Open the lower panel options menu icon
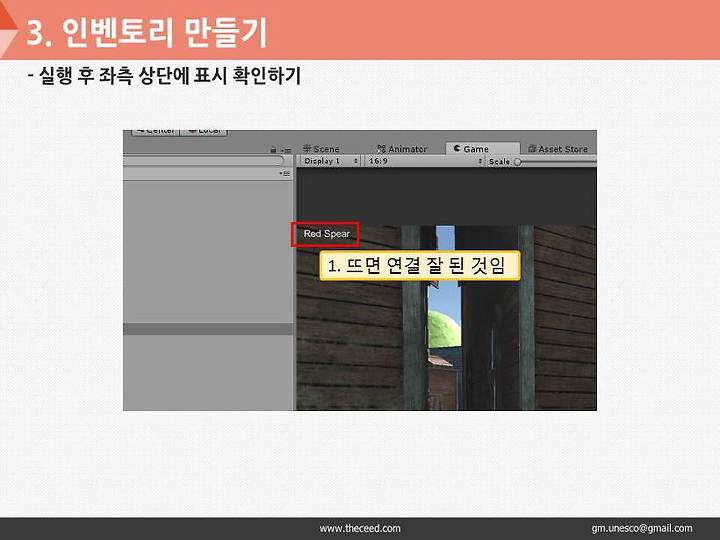 [x=285, y=174]
